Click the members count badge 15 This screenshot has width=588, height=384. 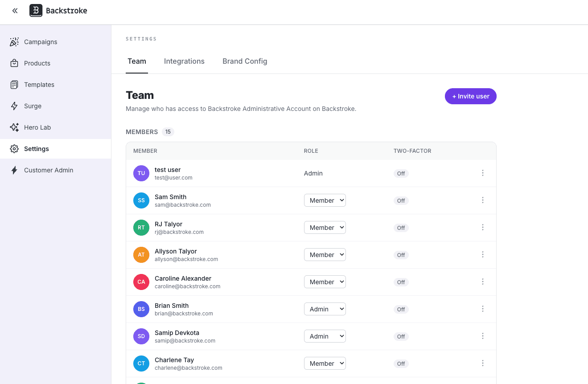pyautogui.click(x=168, y=132)
